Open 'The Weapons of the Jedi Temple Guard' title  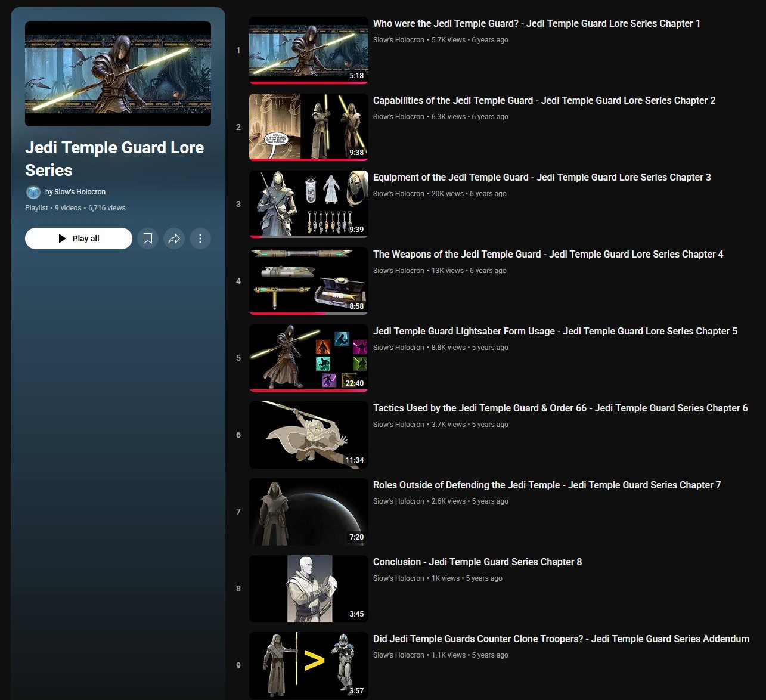[x=548, y=254]
